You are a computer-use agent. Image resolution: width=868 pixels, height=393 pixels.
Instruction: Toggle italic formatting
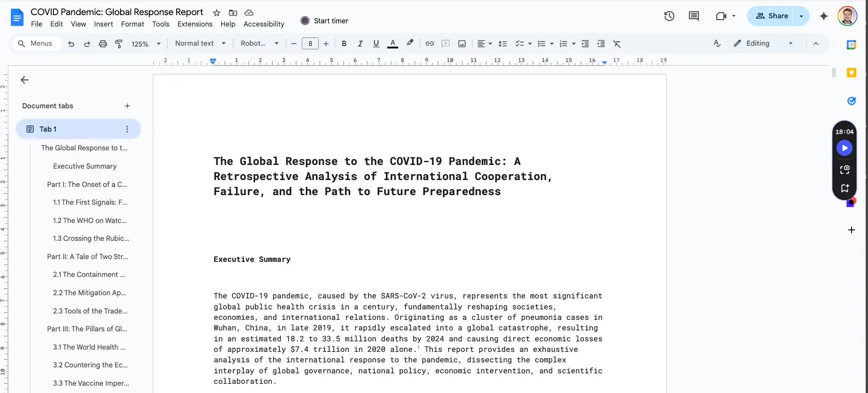(360, 44)
